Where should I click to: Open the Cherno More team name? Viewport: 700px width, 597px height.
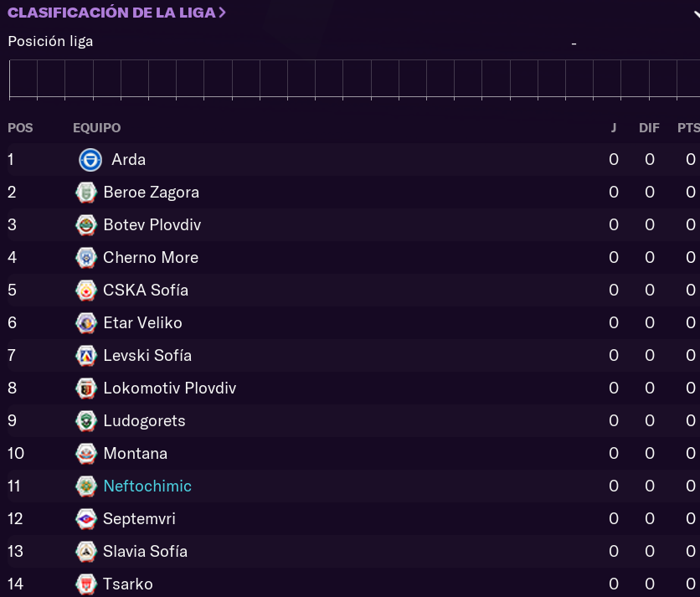tap(151, 258)
